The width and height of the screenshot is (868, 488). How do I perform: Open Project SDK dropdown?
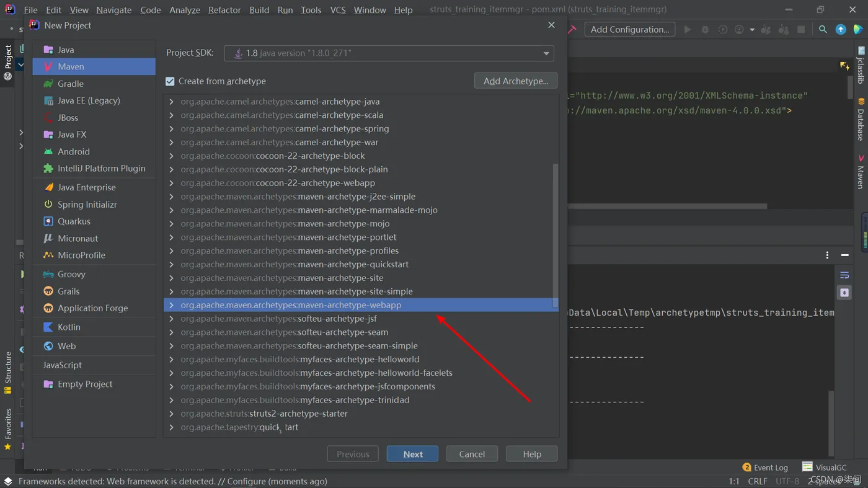389,53
